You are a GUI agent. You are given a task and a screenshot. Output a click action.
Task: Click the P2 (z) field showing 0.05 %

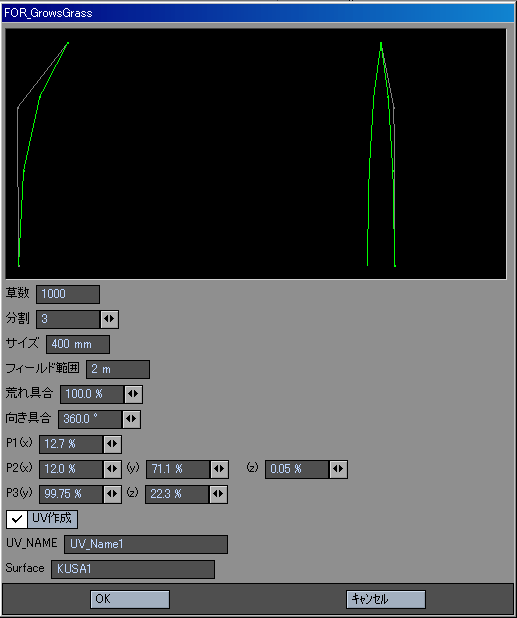[x=297, y=469]
